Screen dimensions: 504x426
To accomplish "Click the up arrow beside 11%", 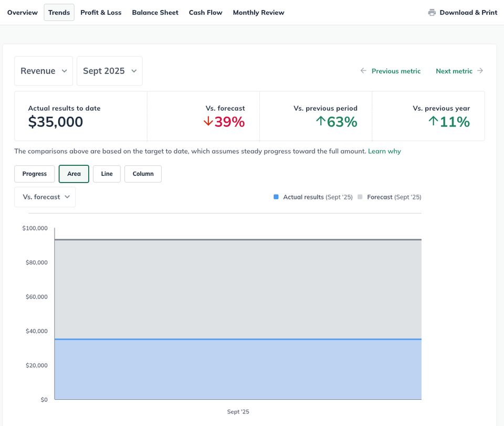I will [x=433, y=121].
